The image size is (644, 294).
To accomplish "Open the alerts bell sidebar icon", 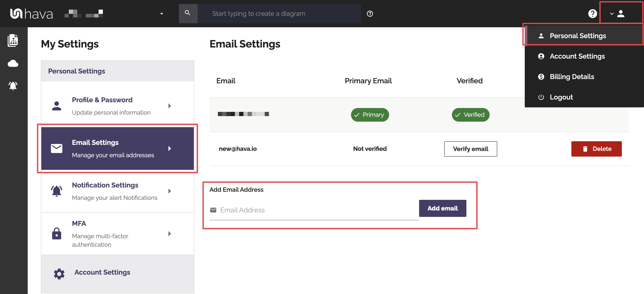I will tap(13, 86).
